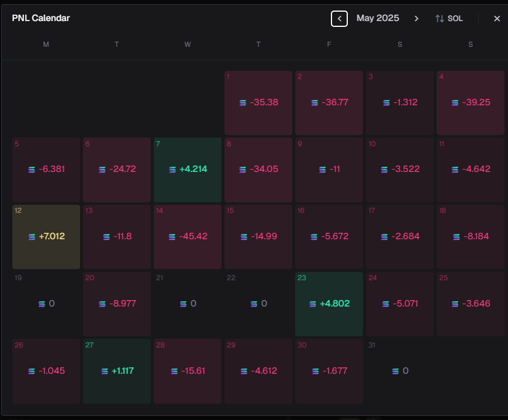
Task: Select the -5.071 value on May 24
Action: pyautogui.click(x=406, y=304)
